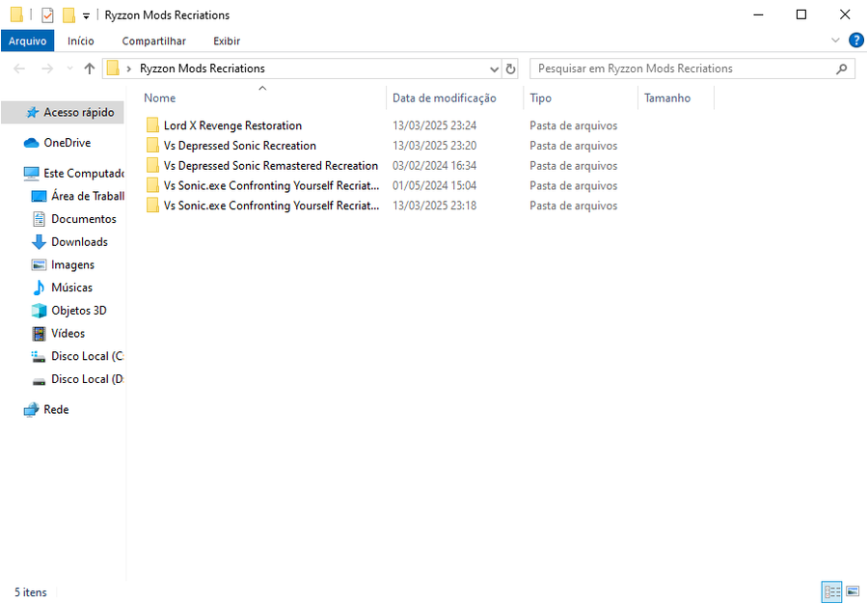Sort files by Data de modificação column
868x604 pixels.
(444, 98)
